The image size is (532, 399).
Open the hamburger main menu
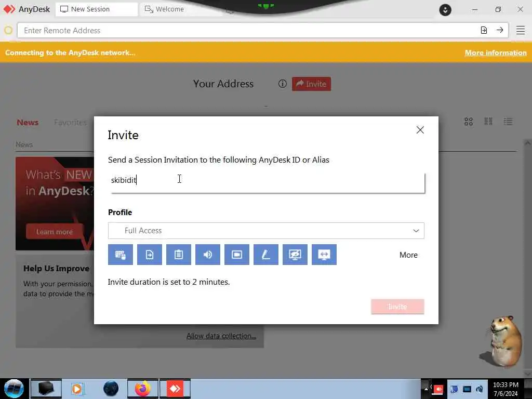[521, 30]
